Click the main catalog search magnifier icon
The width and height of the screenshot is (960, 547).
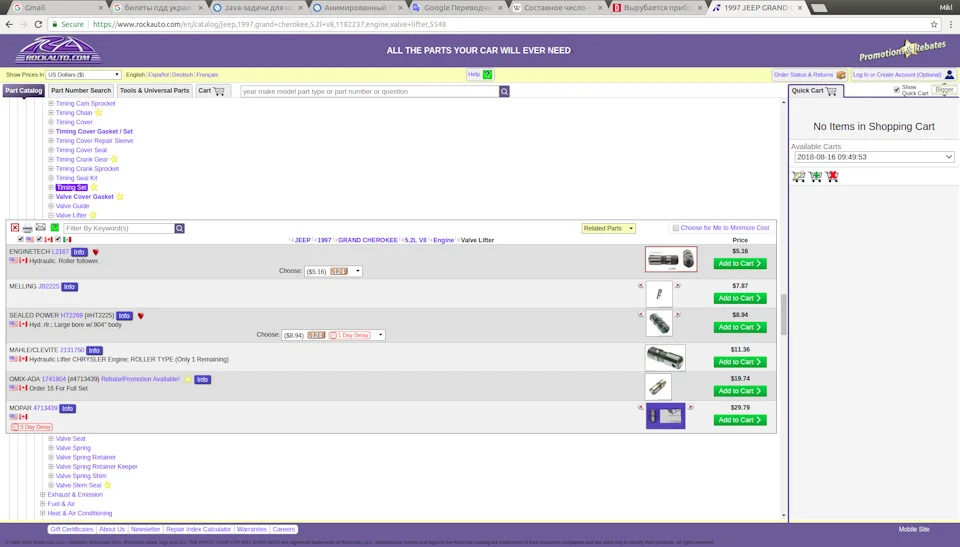504,91
